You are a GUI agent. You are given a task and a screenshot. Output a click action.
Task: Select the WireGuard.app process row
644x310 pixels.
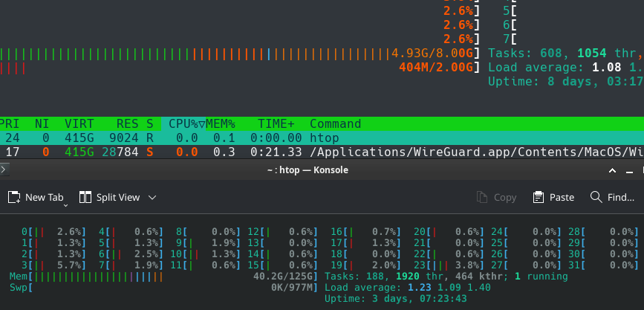pyautogui.click(x=322, y=152)
